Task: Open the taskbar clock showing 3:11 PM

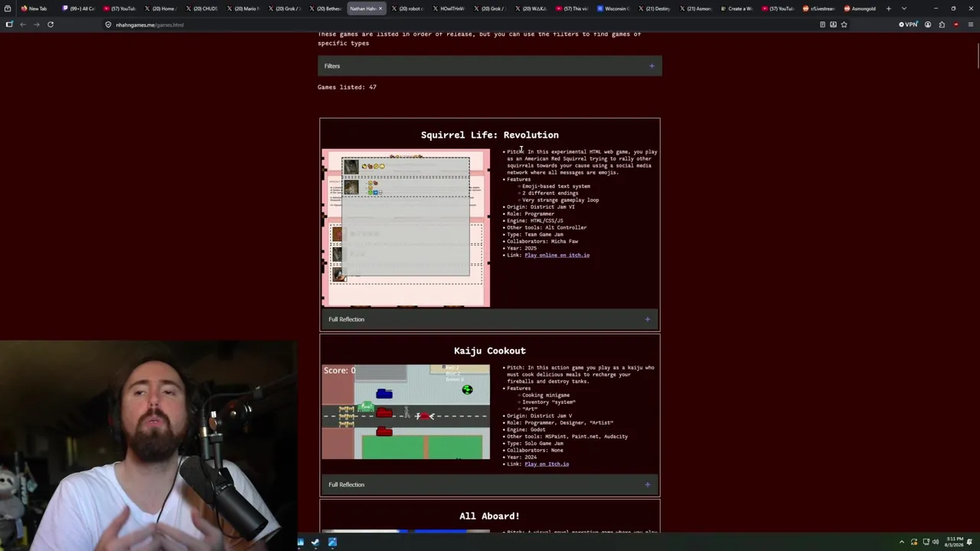Action: (955, 542)
